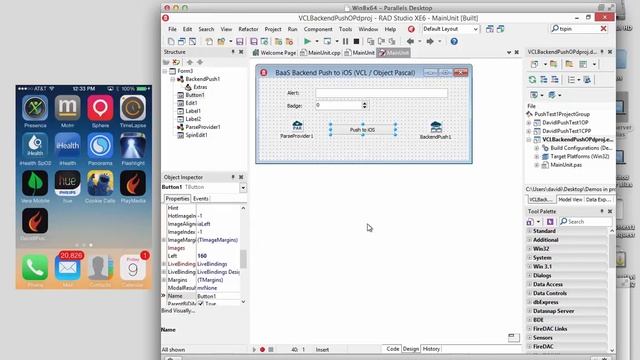Image resolution: width=640 pixels, height=360 pixels.
Task: Open iPhone Calendar app icon
Action: (x=133, y=268)
